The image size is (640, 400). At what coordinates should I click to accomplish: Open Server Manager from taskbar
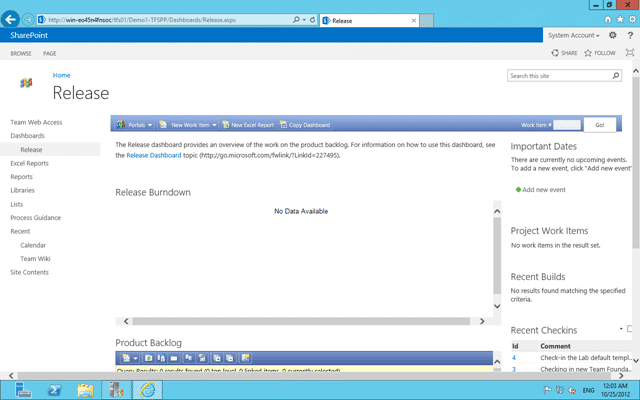click(x=23, y=390)
